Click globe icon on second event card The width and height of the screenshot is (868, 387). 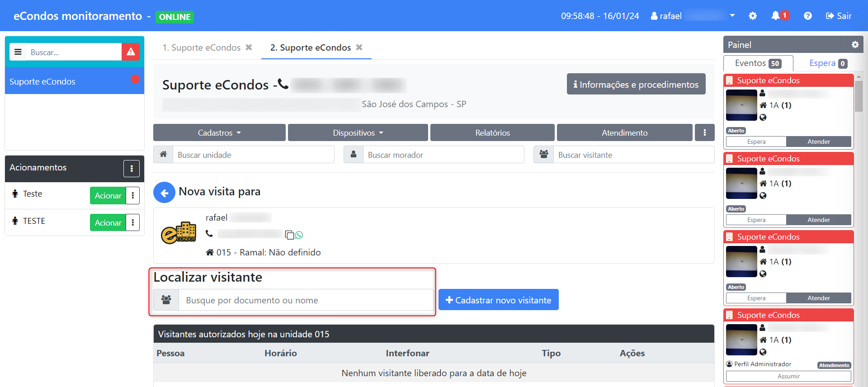coord(763,196)
